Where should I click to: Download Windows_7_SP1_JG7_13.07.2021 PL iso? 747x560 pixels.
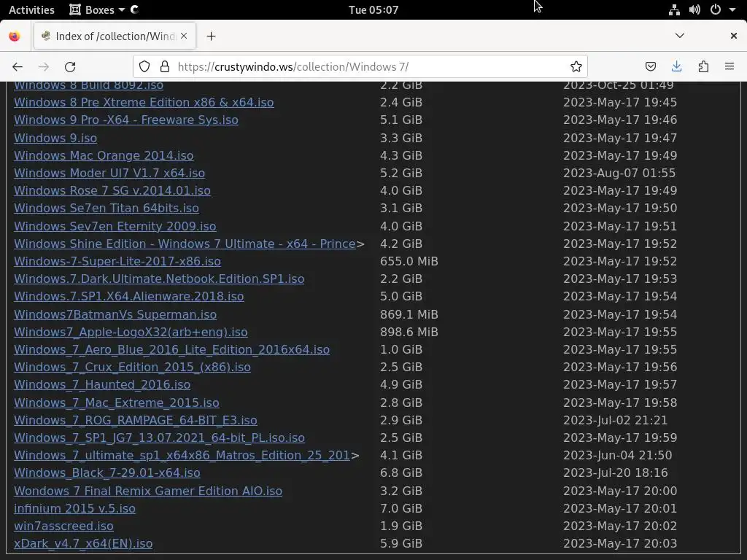click(160, 437)
